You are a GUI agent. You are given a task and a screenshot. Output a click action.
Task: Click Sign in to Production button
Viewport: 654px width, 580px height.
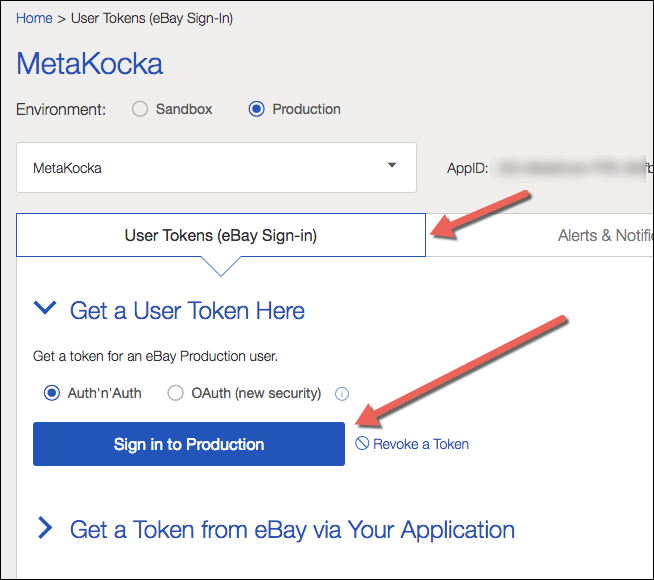(189, 444)
